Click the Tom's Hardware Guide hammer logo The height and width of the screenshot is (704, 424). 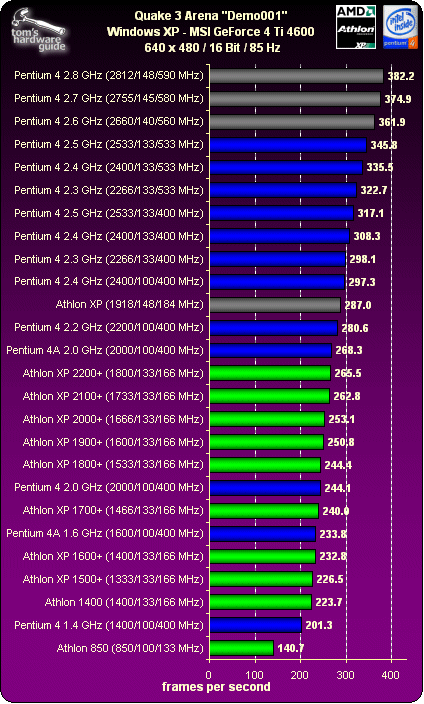coord(38,31)
